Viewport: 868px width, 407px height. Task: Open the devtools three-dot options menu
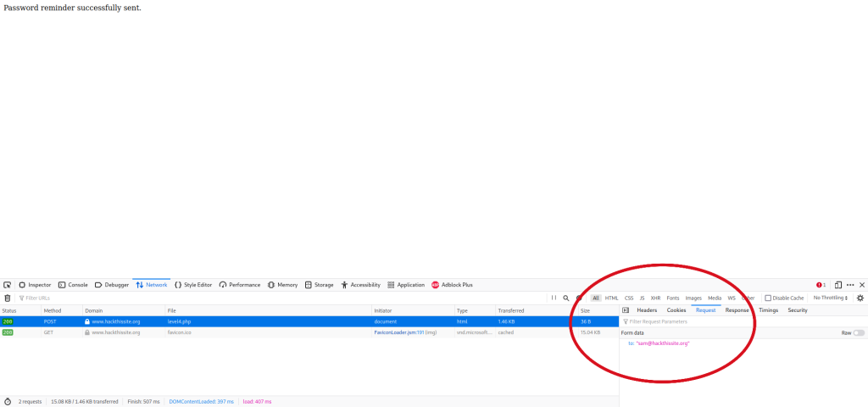pos(850,285)
